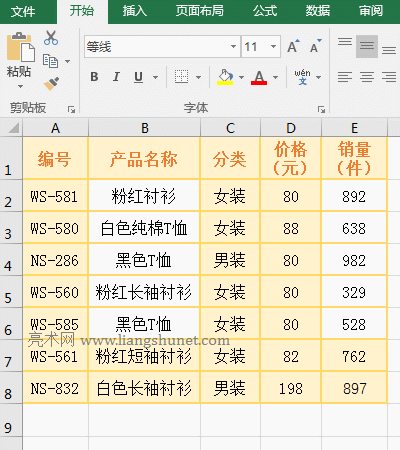Screen dimensions: 400x450
Task: Click the wén phonetic guide icon
Action: click(302, 77)
